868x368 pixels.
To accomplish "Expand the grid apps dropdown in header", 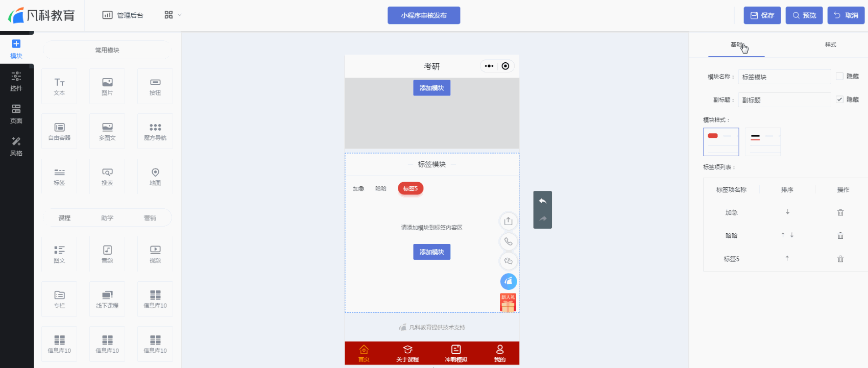I will [x=173, y=15].
